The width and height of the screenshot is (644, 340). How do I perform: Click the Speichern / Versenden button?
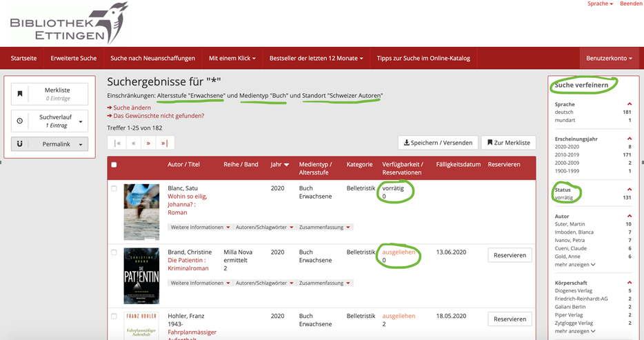437,143
